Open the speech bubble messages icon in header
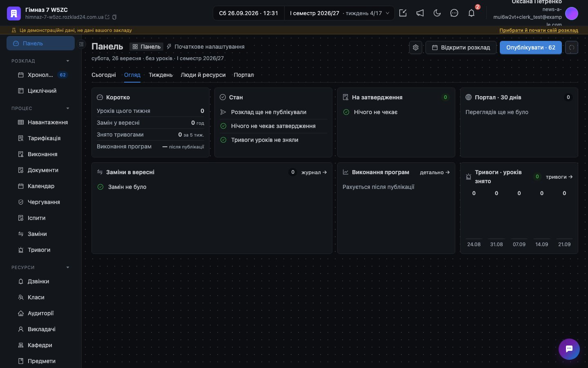The width and height of the screenshot is (588, 368). point(454,13)
